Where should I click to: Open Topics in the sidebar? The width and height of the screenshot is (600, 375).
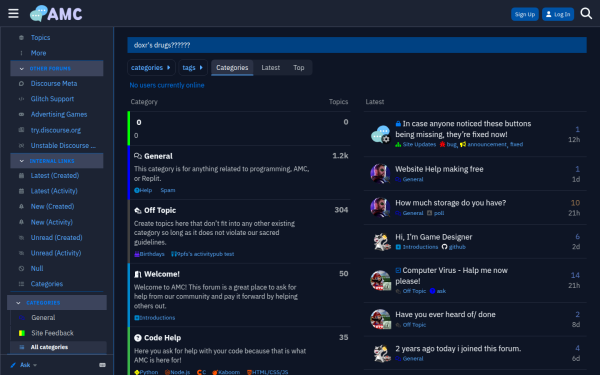point(41,38)
